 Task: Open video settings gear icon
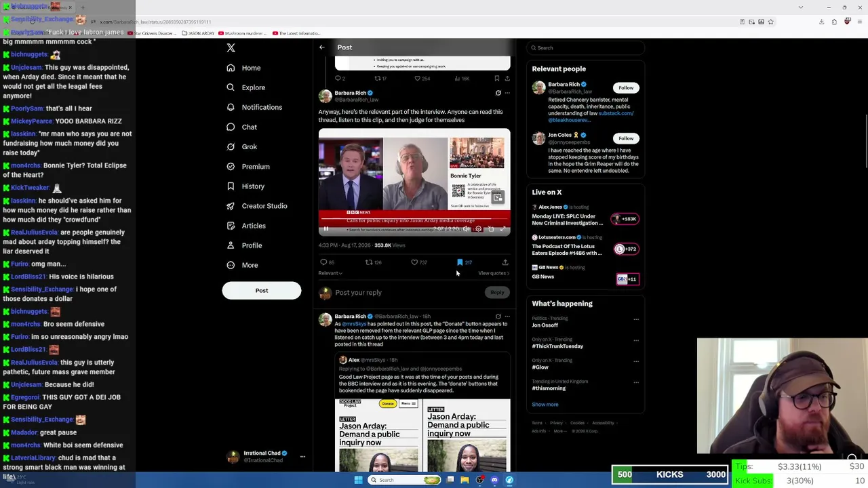click(x=479, y=229)
